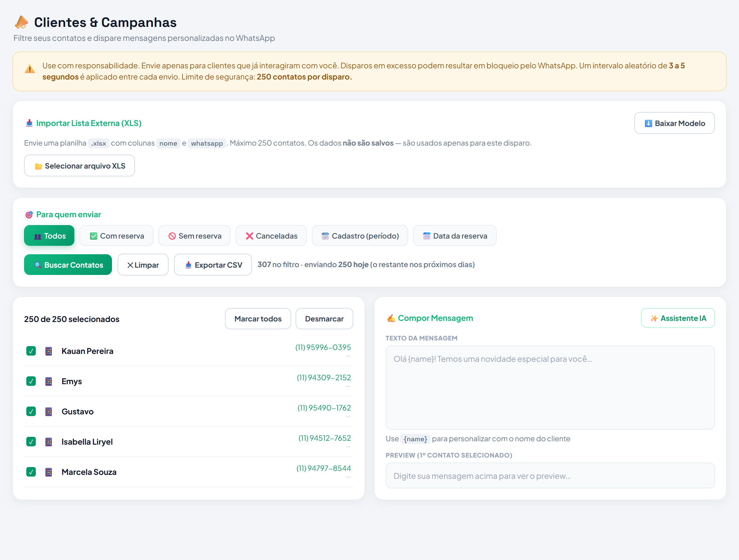This screenshot has width=739, height=560.
Task: Choose the Canceladas filter
Action: point(271,235)
